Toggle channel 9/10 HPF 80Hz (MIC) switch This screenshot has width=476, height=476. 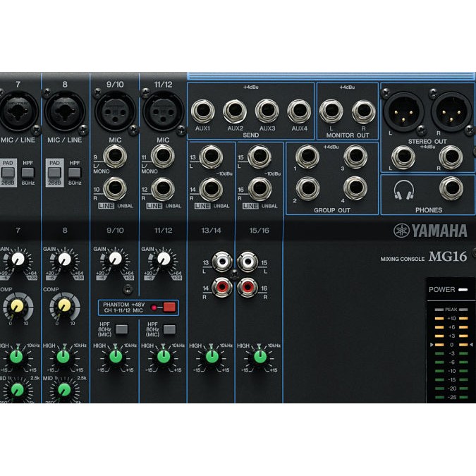(122, 329)
